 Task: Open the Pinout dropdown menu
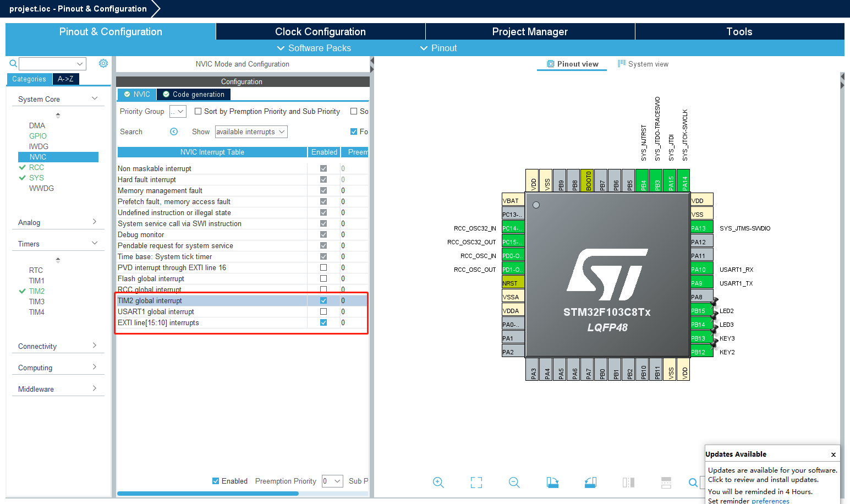coord(438,48)
